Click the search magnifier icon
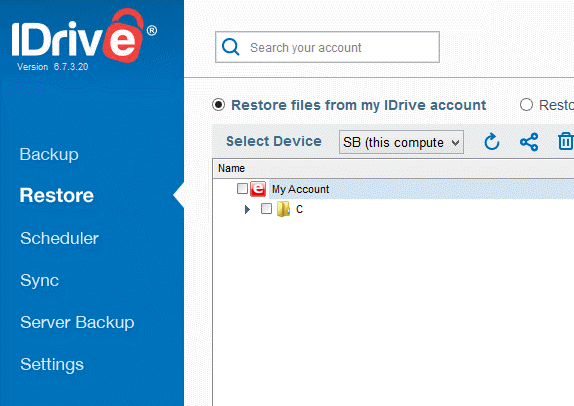 231,47
